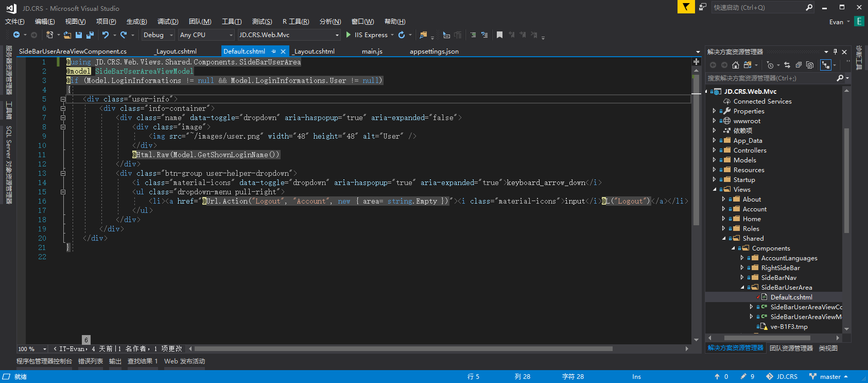The image size is (868, 383).
Task: Collapse all items in Solution Explorer
Action: pyautogui.click(x=798, y=65)
